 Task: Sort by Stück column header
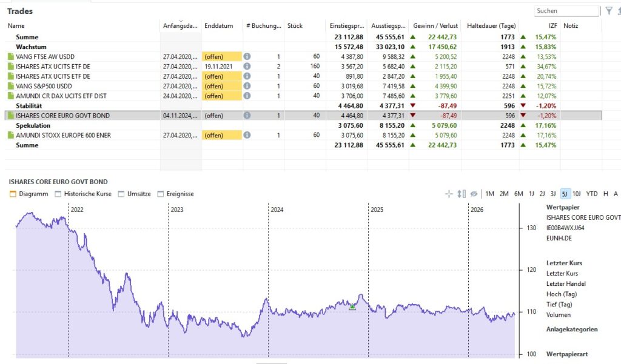(305, 25)
